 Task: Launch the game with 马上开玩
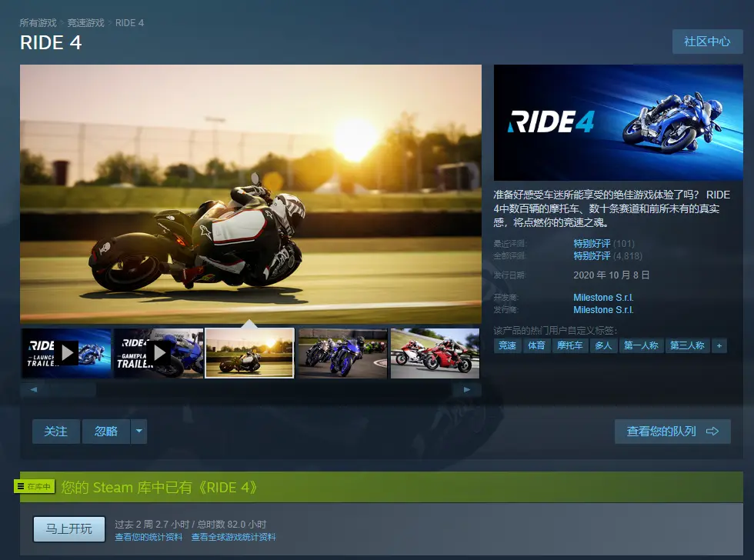click(68, 529)
